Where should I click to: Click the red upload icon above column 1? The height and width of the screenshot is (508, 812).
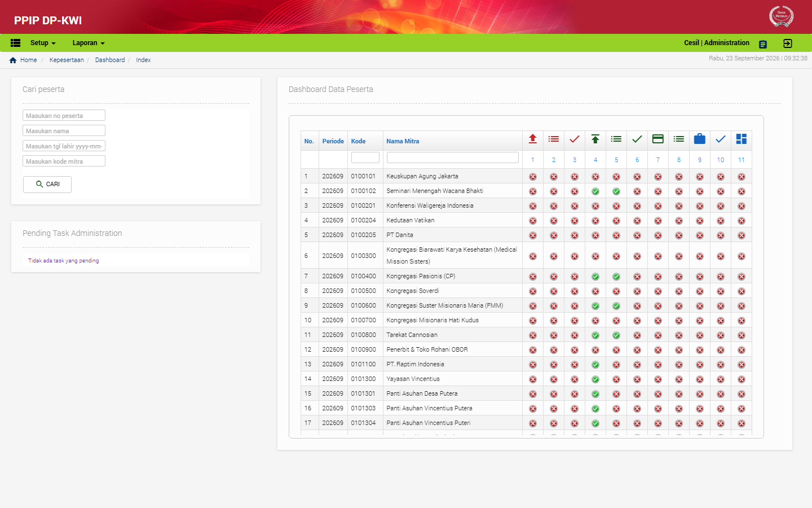(x=533, y=139)
